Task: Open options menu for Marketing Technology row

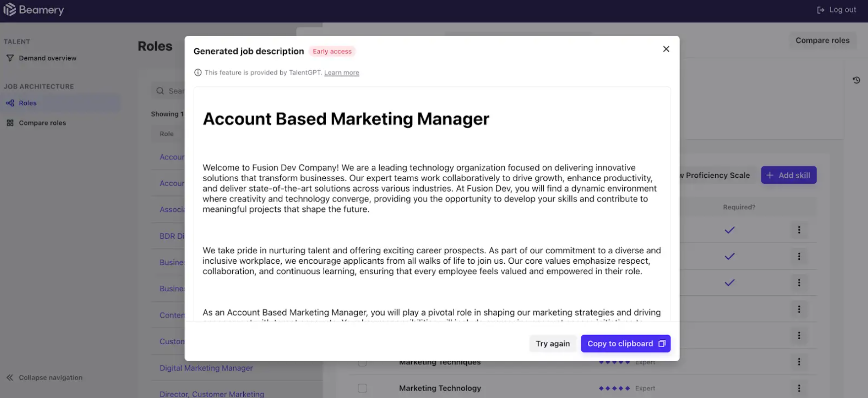Action: click(799, 389)
